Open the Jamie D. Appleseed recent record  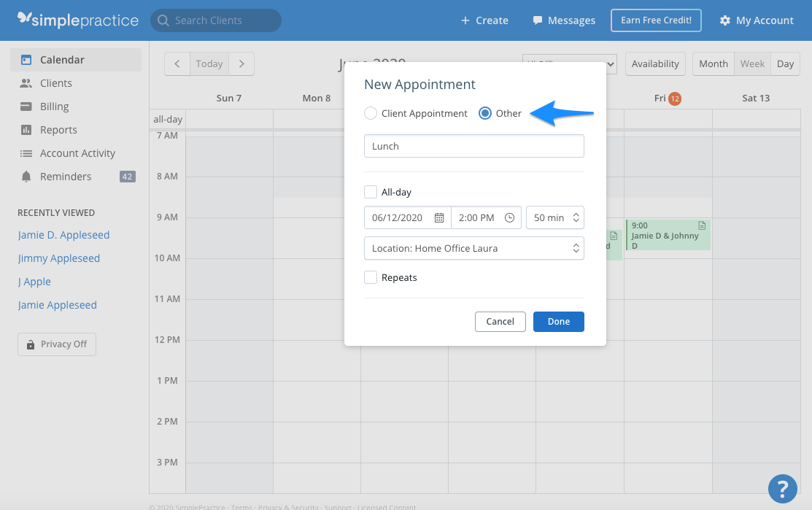click(x=63, y=234)
